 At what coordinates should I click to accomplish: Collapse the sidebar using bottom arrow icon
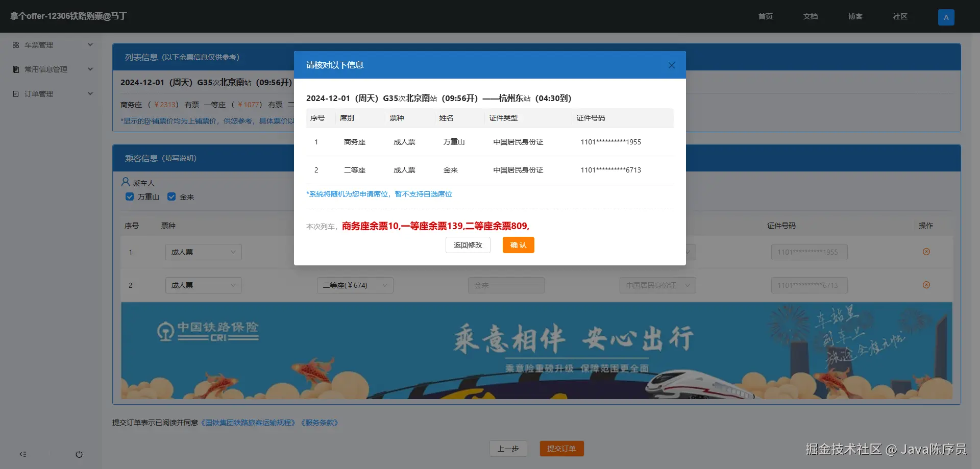(23, 454)
